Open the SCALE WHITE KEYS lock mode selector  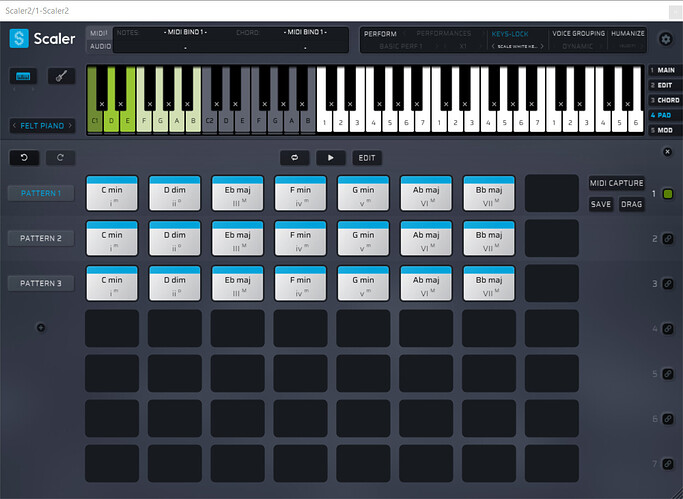(x=517, y=46)
